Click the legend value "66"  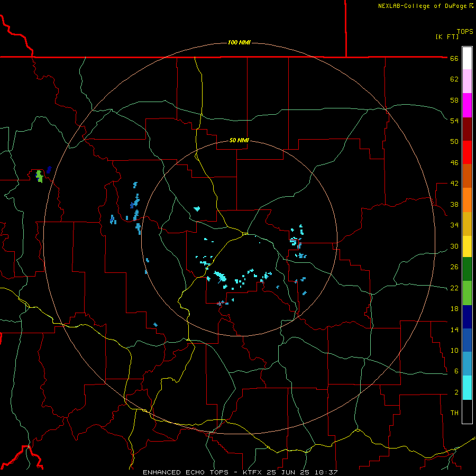pyautogui.click(x=454, y=58)
